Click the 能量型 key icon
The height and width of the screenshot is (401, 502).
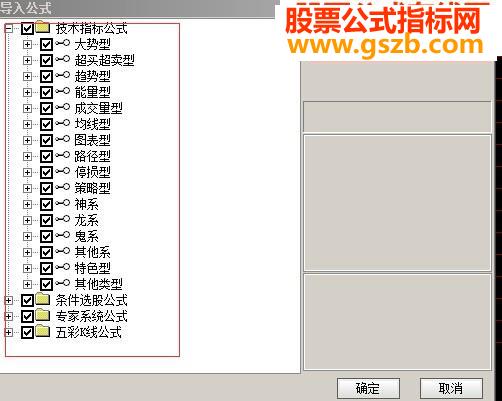tap(63, 92)
